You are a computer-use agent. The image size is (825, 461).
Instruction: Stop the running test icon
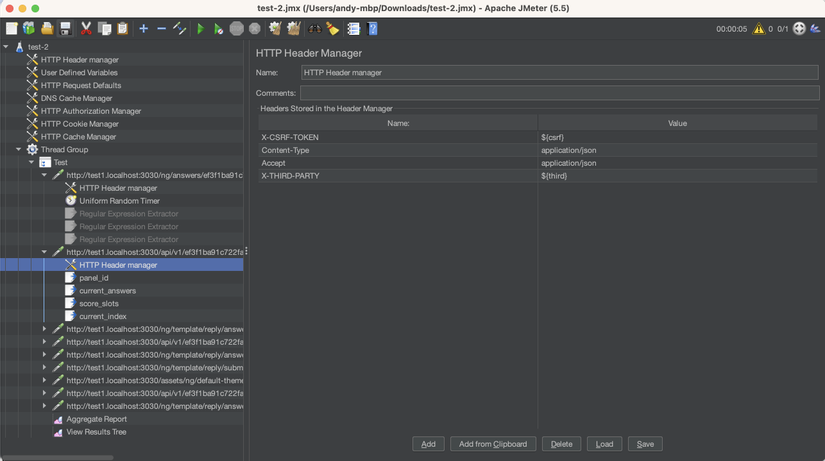[x=236, y=28]
